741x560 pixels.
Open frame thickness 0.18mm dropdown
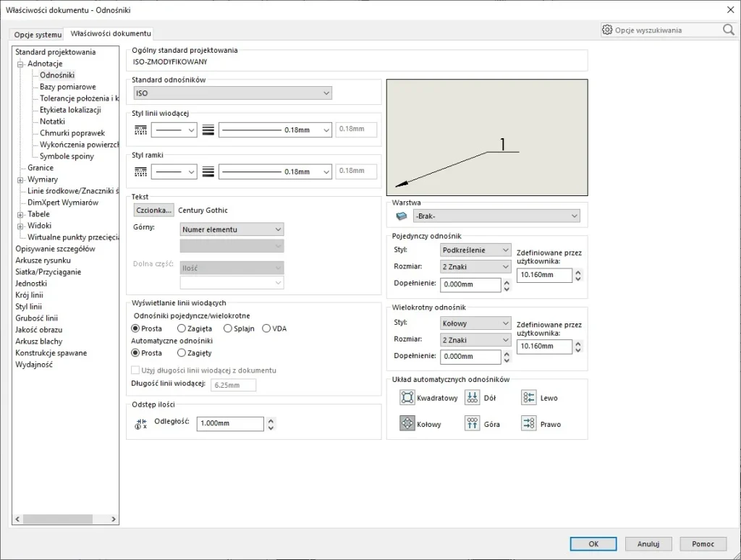pyautogui.click(x=275, y=172)
